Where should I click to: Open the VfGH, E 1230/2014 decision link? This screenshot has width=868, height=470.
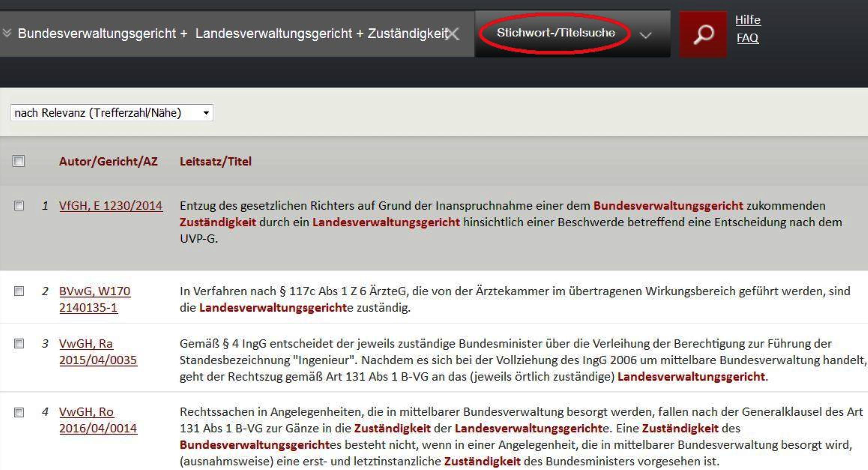pyautogui.click(x=111, y=205)
